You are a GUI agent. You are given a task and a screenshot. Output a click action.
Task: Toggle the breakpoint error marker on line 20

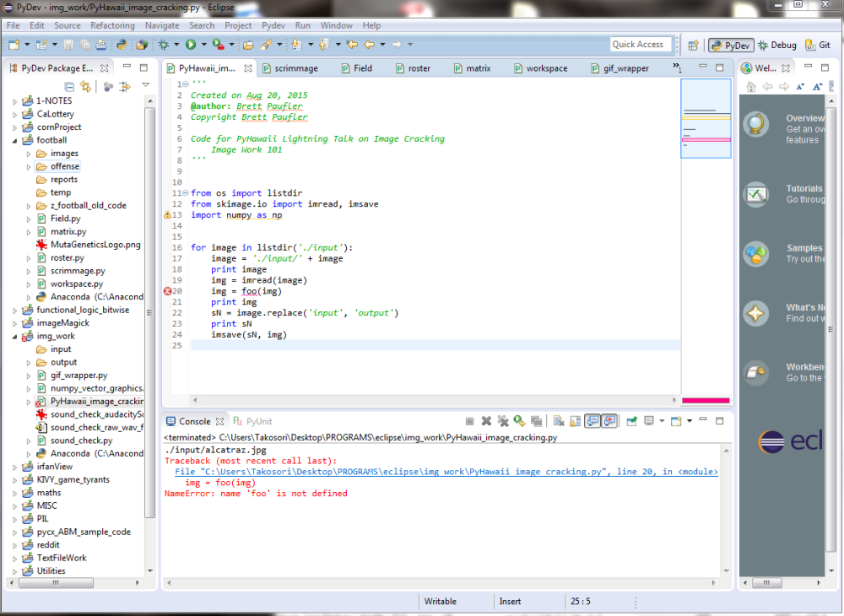[x=167, y=291]
